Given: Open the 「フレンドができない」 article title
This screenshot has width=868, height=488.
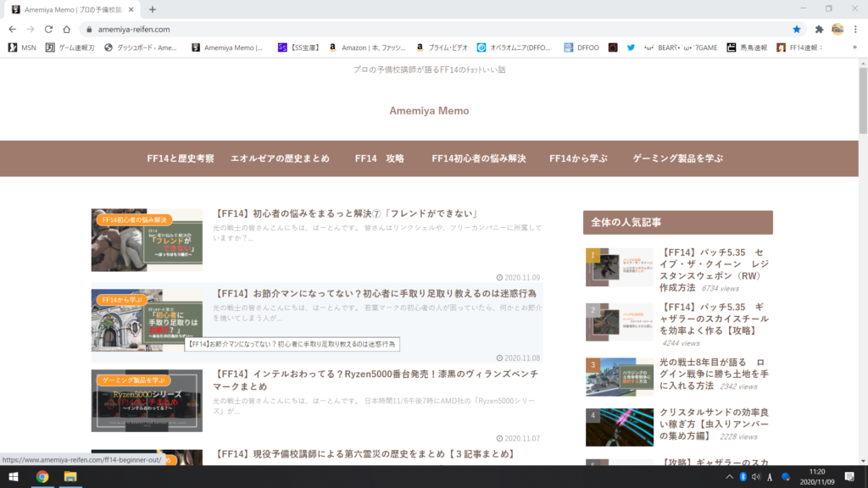Looking at the screenshot, I should tap(347, 213).
